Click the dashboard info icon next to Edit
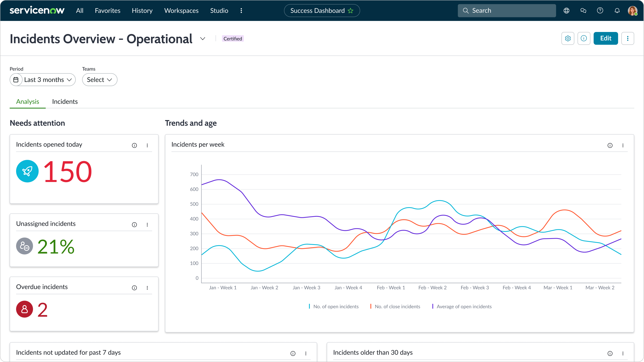This screenshot has height=362, width=644. point(584,38)
